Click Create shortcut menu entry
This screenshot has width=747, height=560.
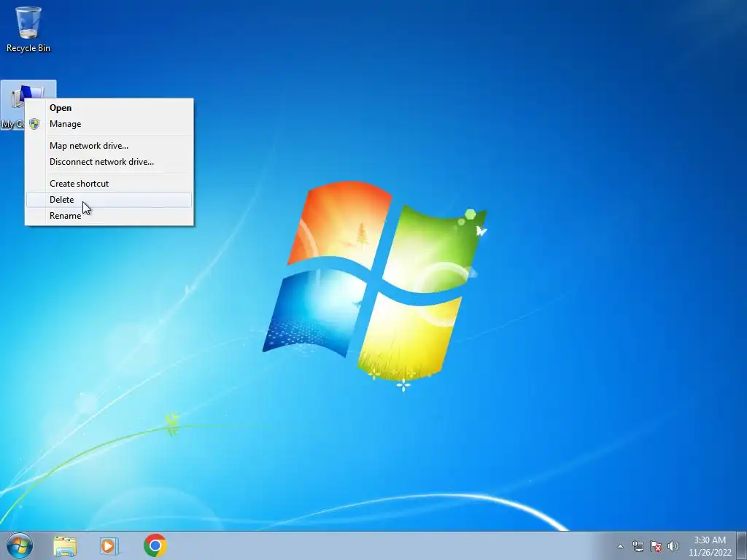(x=109, y=184)
